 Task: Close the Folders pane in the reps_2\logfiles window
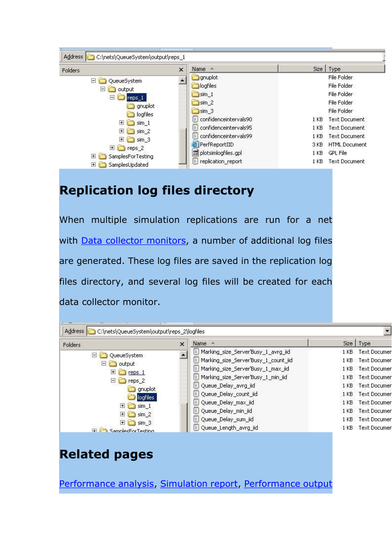pos(182,345)
